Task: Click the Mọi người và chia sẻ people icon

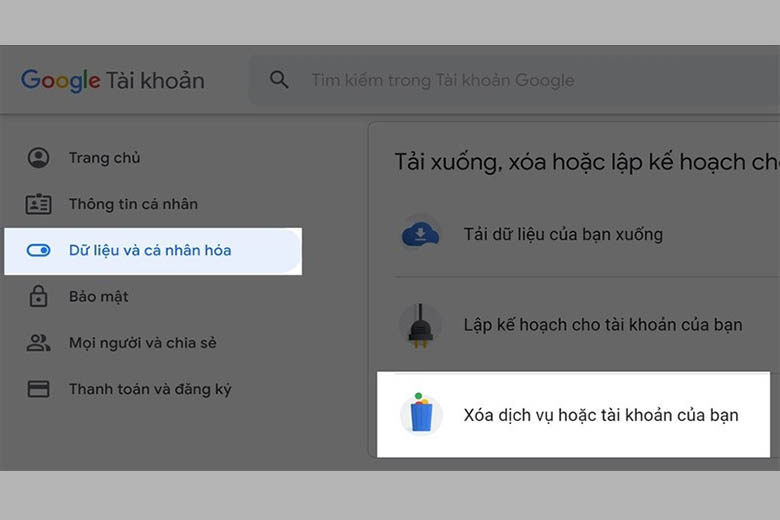Action: pyautogui.click(x=38, y=343)
